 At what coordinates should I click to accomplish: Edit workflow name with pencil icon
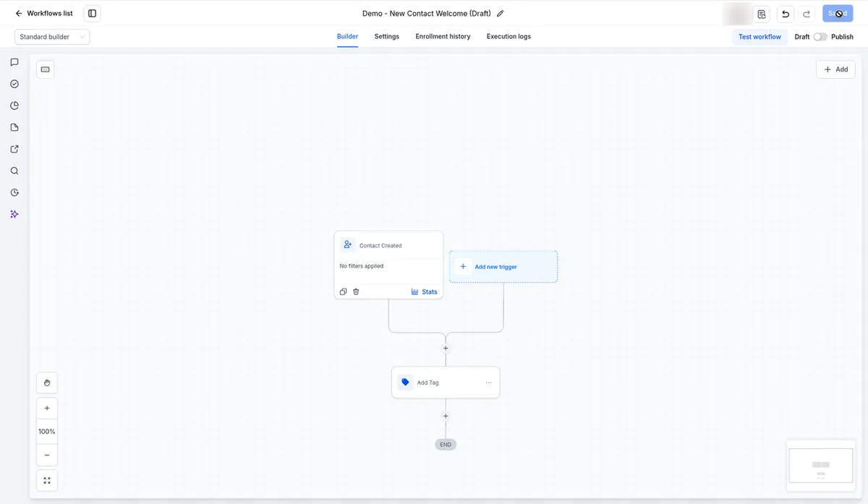pyautogui.click(x=501, y=13)
